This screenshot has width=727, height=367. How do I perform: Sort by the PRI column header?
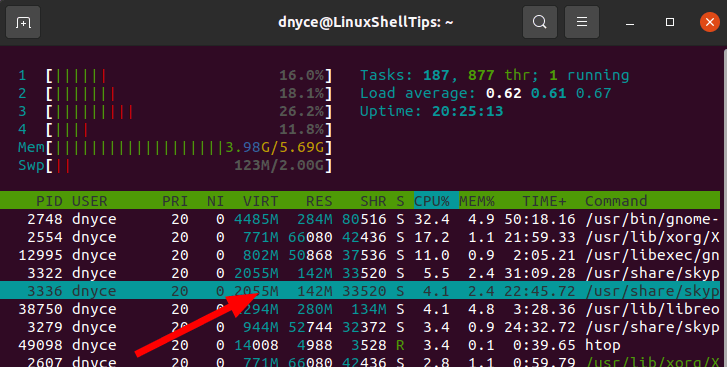[175, 201]
